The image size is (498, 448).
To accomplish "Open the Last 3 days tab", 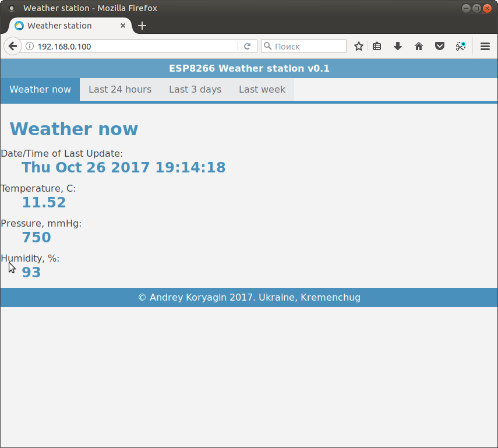I will [195, 89].
